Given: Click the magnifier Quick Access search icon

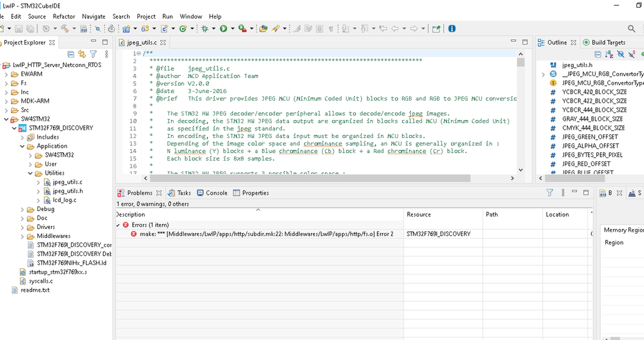Looking at the screenshot, I should click(x=632, y=29).
